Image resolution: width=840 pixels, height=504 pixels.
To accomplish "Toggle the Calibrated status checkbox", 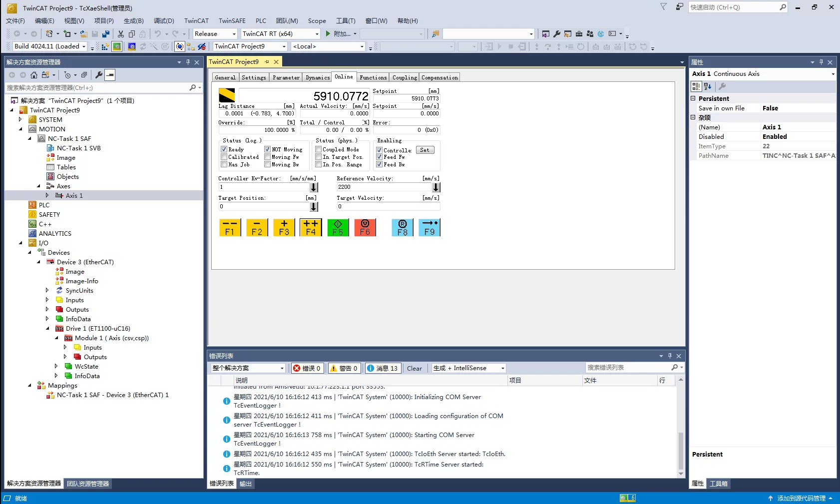I will click(224, 157).
